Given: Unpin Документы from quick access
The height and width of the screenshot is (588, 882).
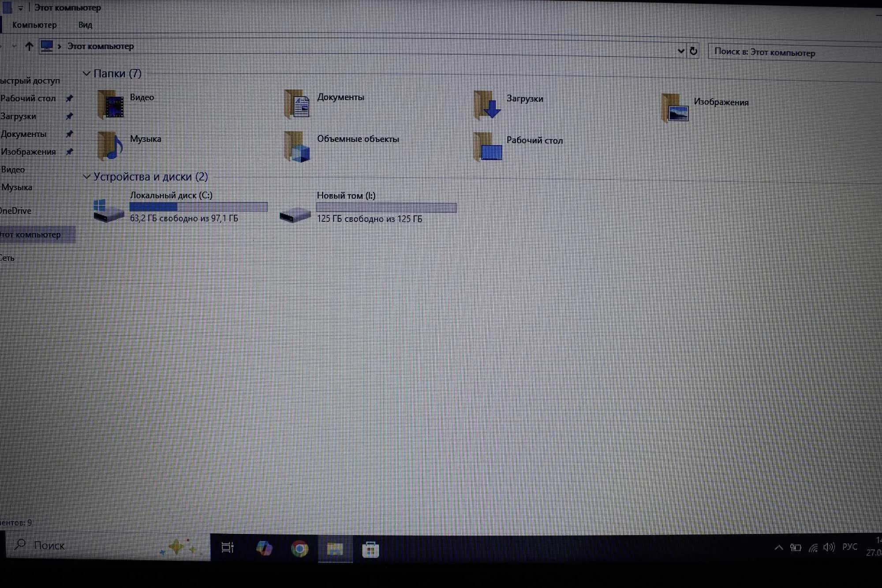Looking at the screenshot, I should click(69, 134).
